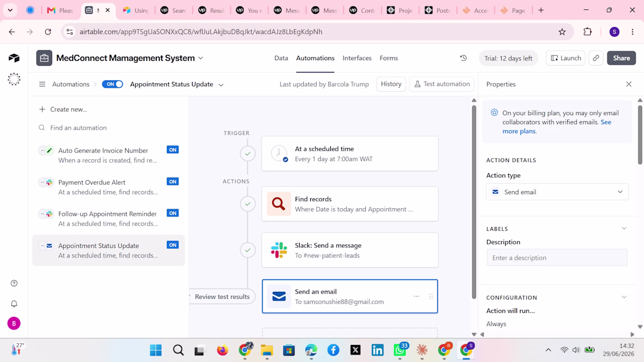Open the Forms tab

point(389,58)
